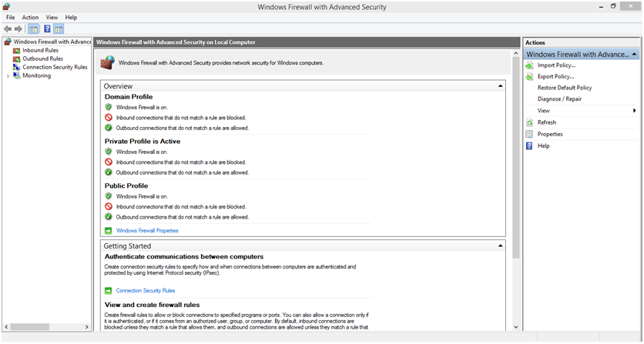Screen dimensions: 644x344
Task: Open the File menu
Action: click(x=10, y=17)
